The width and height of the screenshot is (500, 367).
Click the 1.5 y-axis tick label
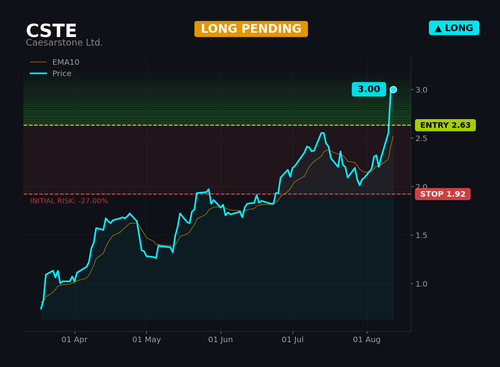[421, 235]
